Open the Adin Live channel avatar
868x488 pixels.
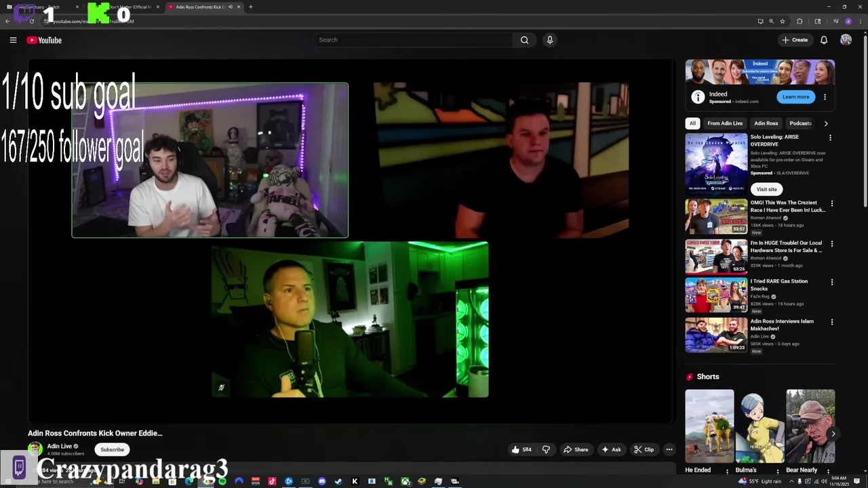(x=35, y=449)
